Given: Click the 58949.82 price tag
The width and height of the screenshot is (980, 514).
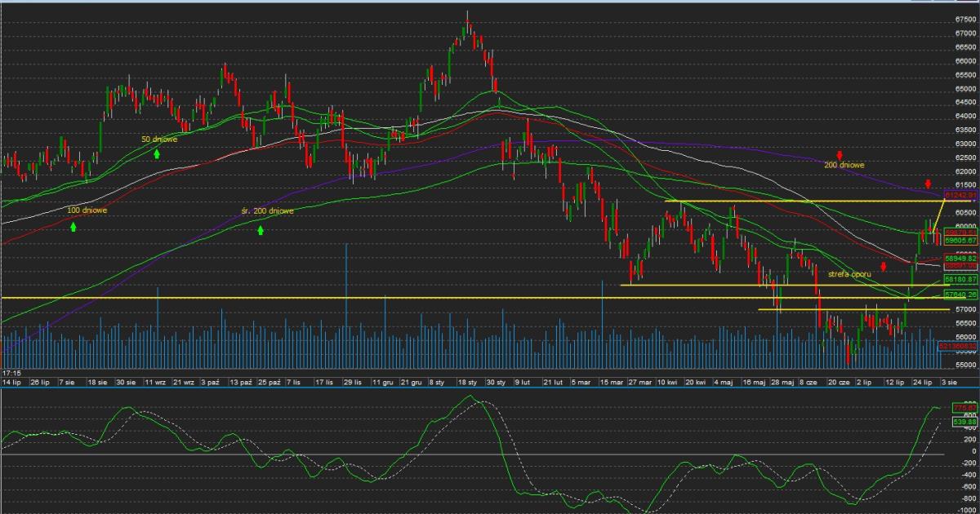Looking at the screenshot, I should click(x=961, y=258).
